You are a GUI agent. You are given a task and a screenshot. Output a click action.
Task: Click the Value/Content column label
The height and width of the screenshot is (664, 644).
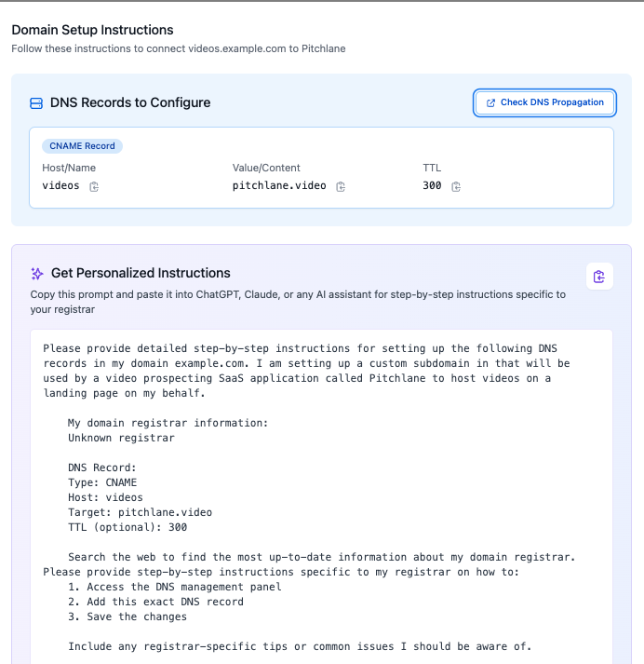266,168
